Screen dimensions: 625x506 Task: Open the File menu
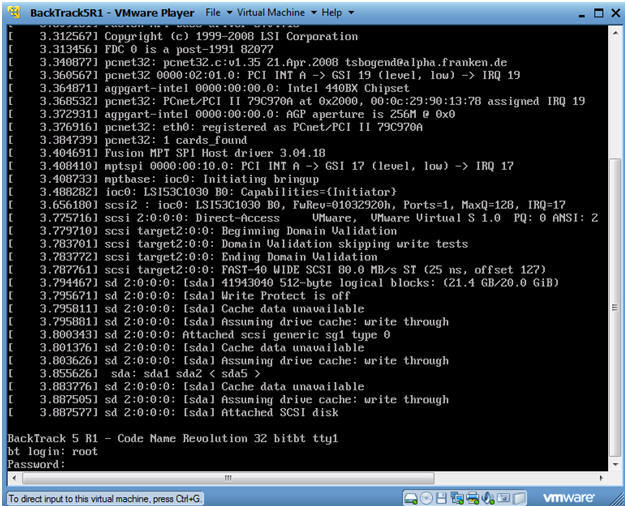pyautogui.click(x=213, y=13)
